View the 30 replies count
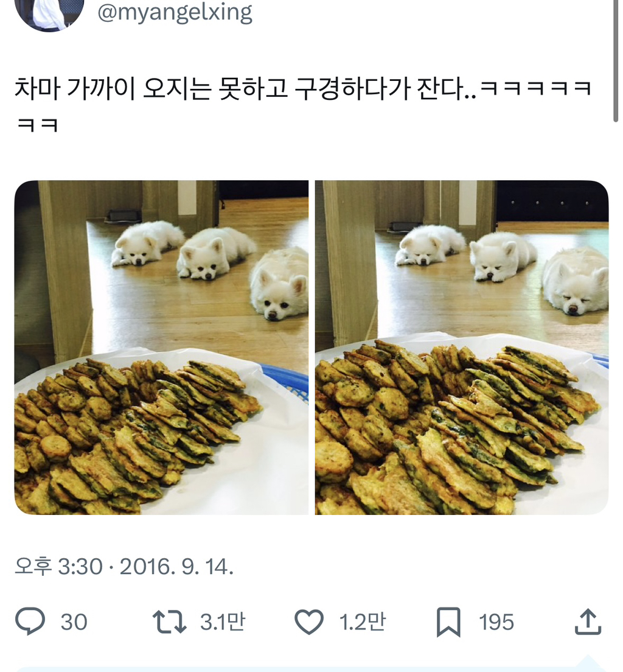The image size is (623, 672). tap(74, 622)
